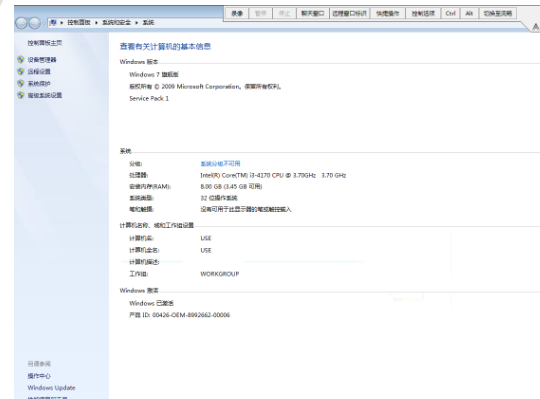Click the WORKGROUP workgroup value
This screenshot has width=540, height=399.
point(220,274)
